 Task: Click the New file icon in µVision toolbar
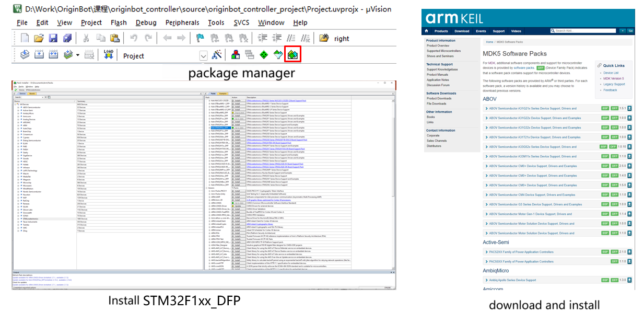(25, 38)
